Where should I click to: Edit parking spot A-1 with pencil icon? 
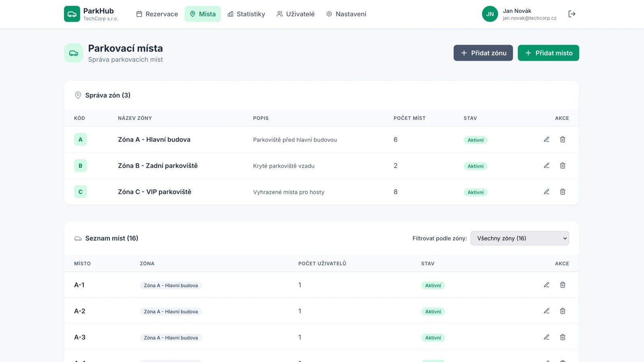click(x=546, y=285)
